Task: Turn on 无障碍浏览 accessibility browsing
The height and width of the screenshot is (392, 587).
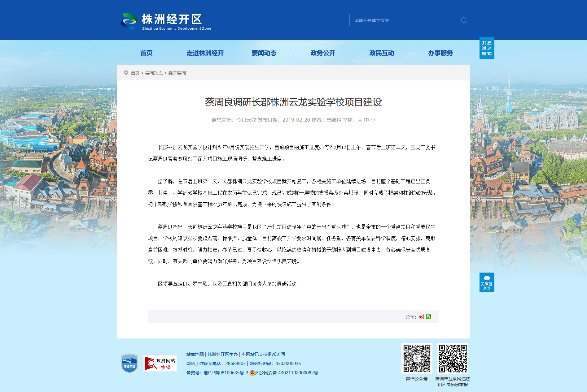Action: (x=487, y=282)
